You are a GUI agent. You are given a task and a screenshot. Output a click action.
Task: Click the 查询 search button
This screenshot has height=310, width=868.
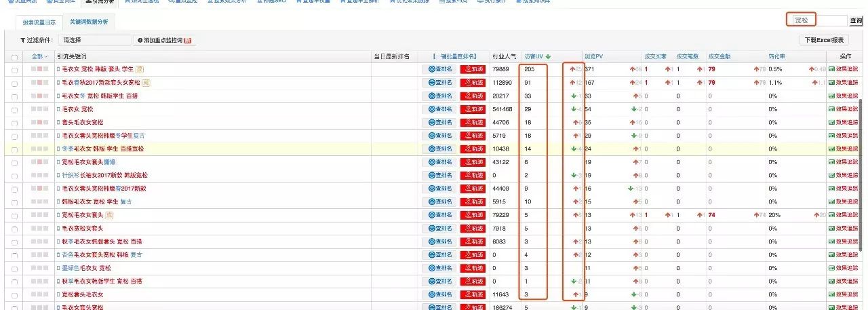click(x=856, y=21)
